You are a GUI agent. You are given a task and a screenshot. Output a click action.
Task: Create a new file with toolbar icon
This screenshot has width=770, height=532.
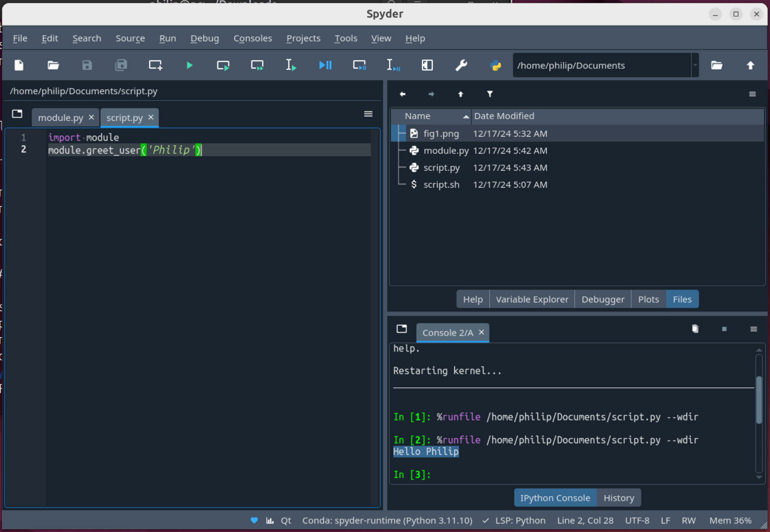pos(19,65)
